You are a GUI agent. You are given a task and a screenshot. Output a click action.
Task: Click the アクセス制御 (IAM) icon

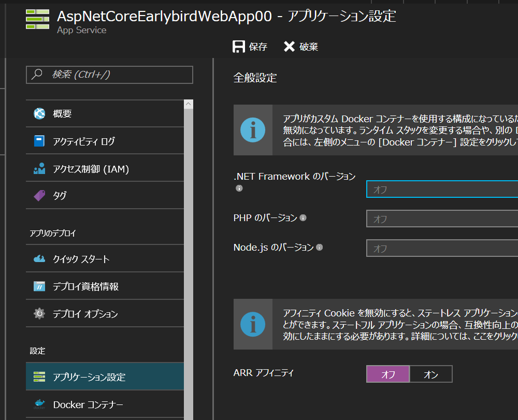pos(39,168)
